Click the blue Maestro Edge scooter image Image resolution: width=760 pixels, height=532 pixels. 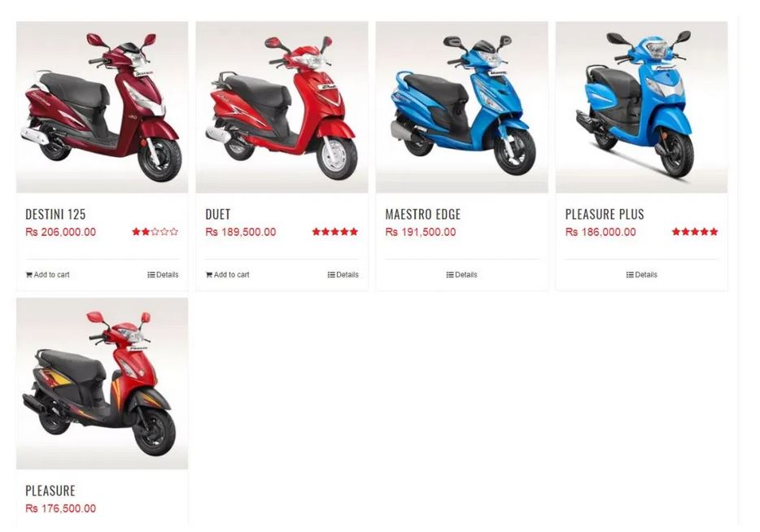tap(462, 107)
